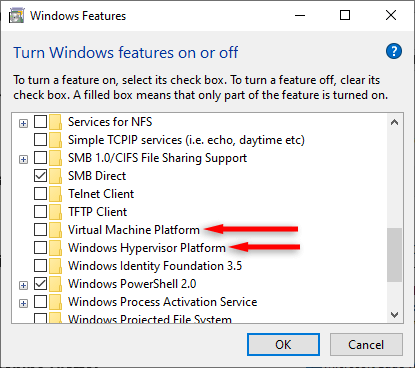Check the Windows Hypervisor Platform checkbox

[40, 248]
